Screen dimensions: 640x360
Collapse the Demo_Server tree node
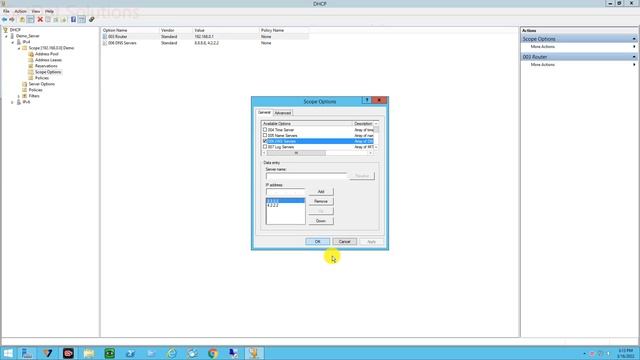(6, 36)
